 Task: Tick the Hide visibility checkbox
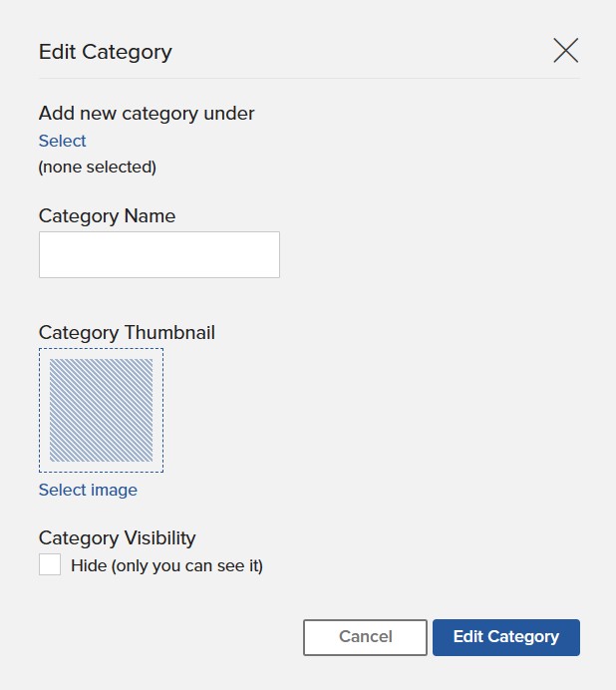[x=50, y=564]
